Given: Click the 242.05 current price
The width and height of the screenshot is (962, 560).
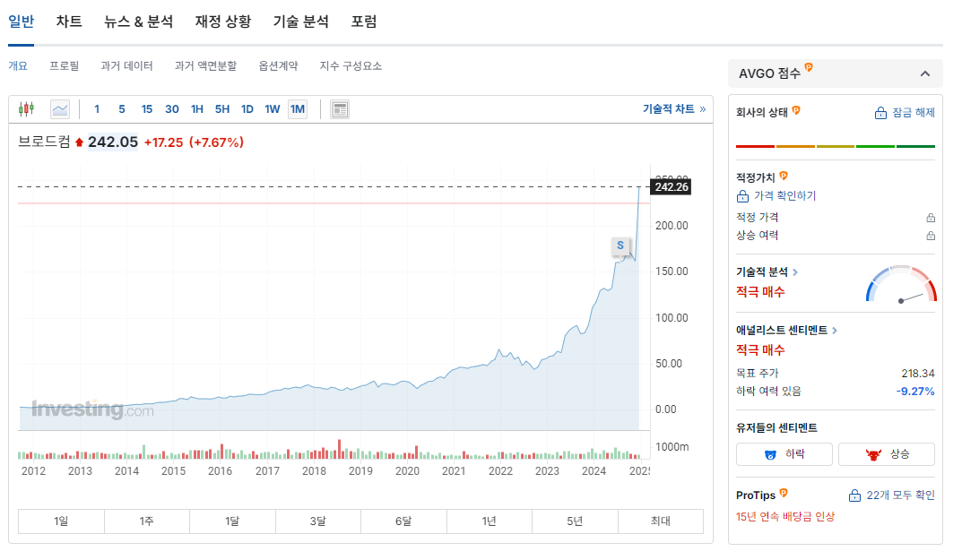Looking at the screenshot, I should click(113, 142).
